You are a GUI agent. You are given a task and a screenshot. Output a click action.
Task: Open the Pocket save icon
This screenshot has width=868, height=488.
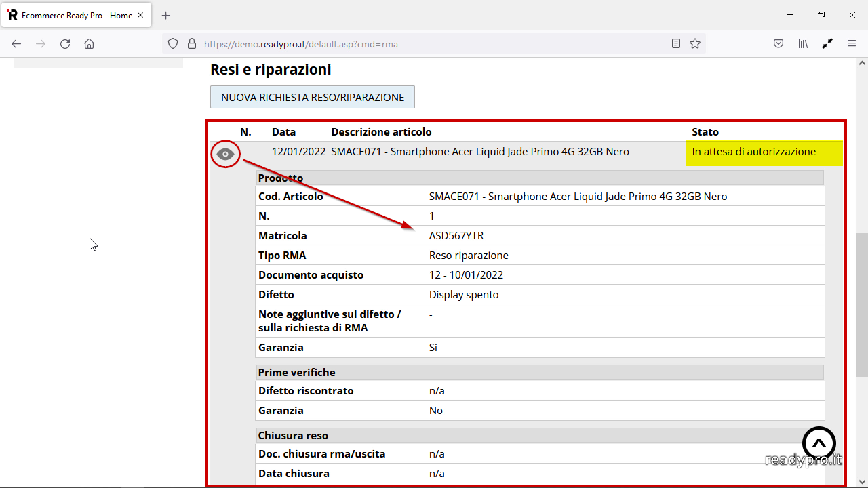pyautogui.click(x=778, y=43)
